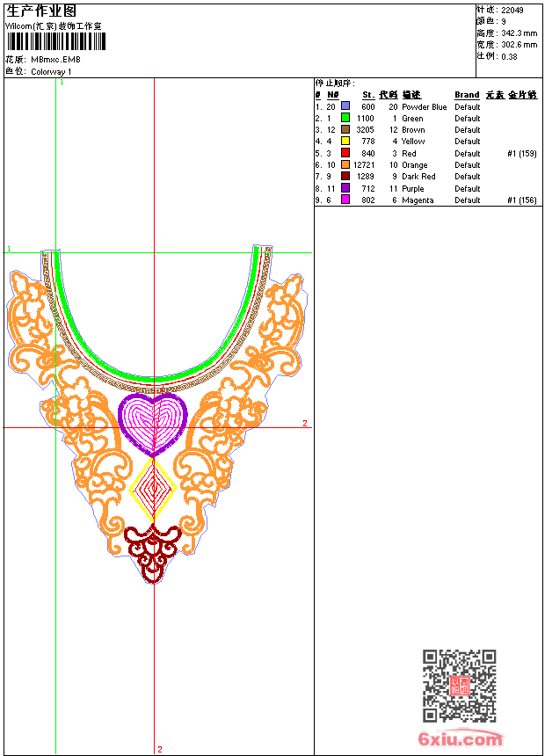Select the 'Purple' description text
545x756 pixels.
(413, 188)
